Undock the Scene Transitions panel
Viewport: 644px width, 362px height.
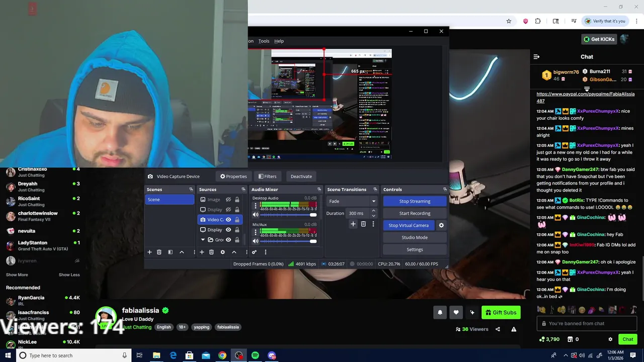tap(375, 190)
